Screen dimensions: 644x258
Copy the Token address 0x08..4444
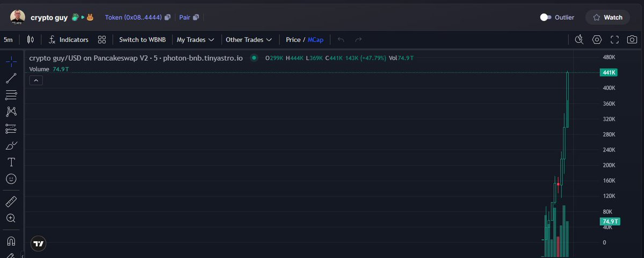[x=168, y=18]
